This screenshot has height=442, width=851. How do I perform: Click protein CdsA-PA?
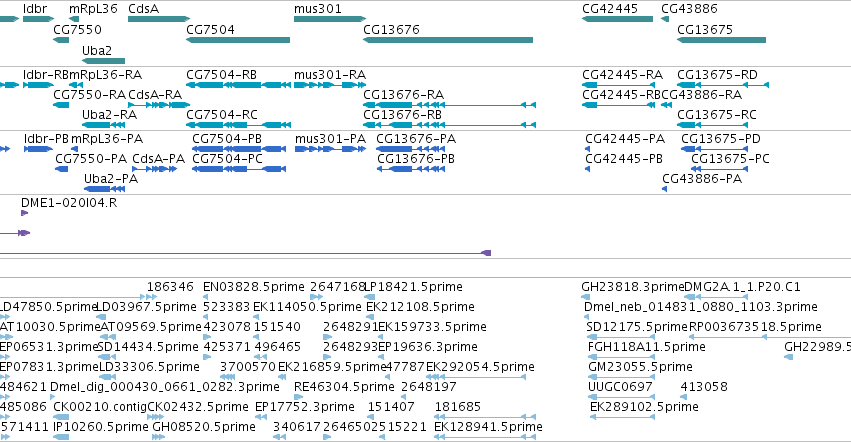(154, 169)
